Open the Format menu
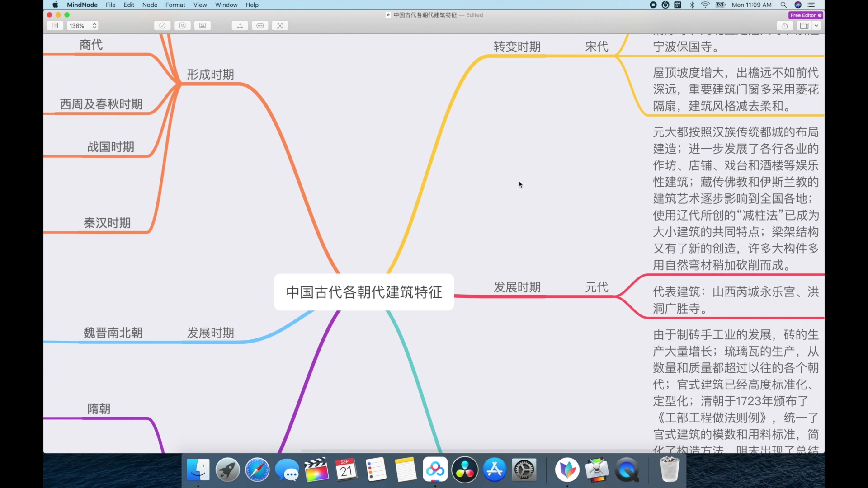Viewport: 868px width, 488px height. [x=175, y=5]
